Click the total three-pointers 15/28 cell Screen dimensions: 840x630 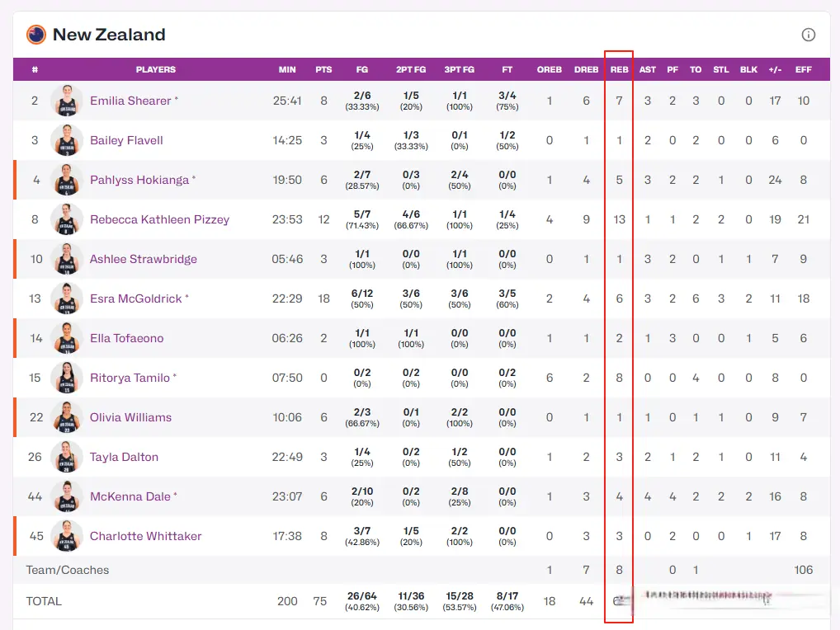click(459, 601)
